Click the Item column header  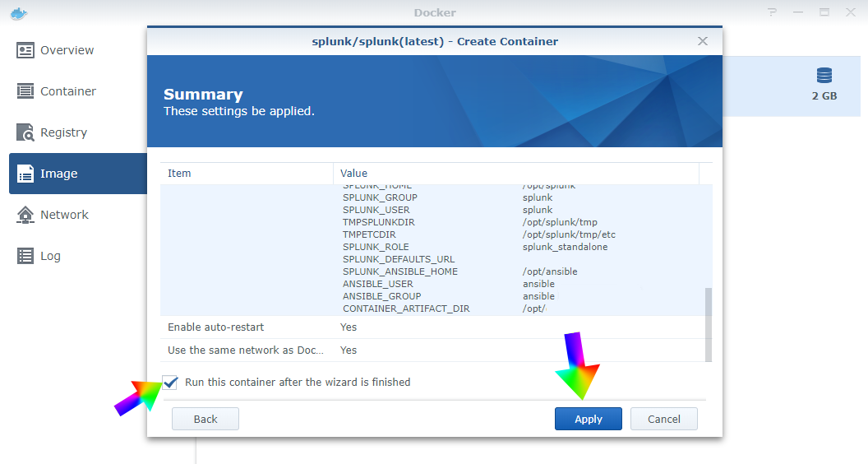point(247,174)
